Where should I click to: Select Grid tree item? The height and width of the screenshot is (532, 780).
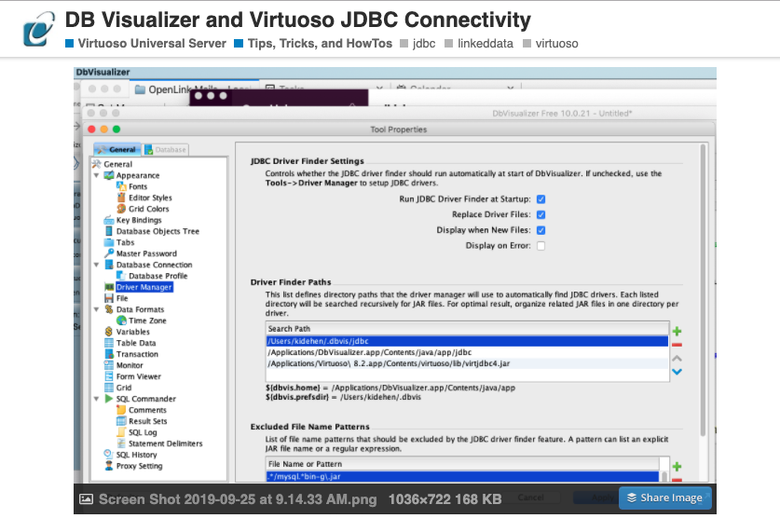coord(124,388)
